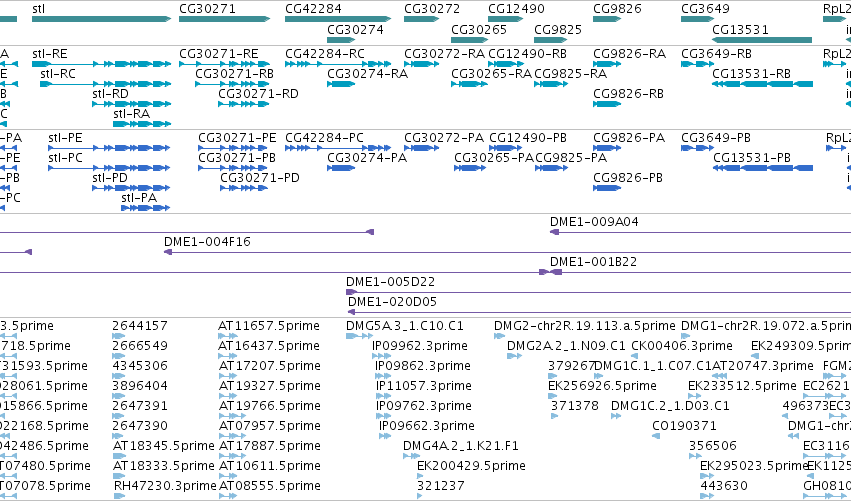This screenshot has width=851, height=501.
Task: Click the CG30271-RB transcript label
Action: tap(234, 74)
